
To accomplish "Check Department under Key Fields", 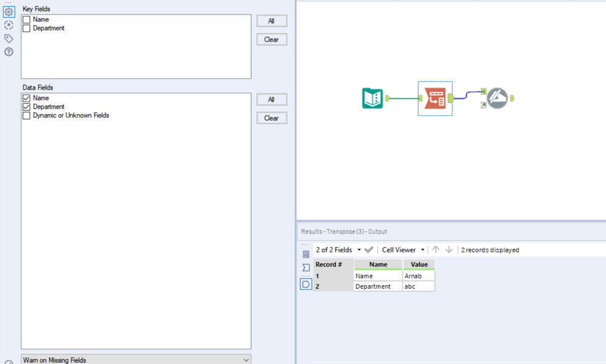I will (x=26, y=28).
